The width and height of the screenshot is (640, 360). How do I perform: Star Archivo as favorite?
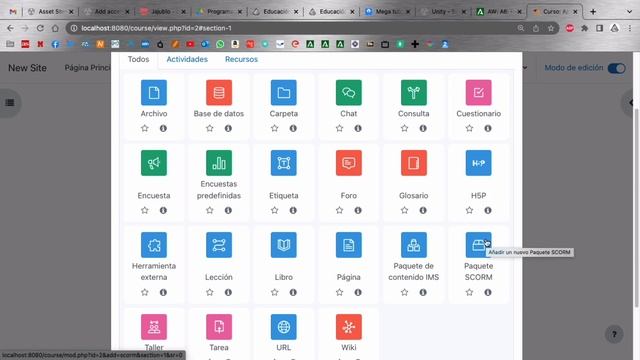(144, 128)
